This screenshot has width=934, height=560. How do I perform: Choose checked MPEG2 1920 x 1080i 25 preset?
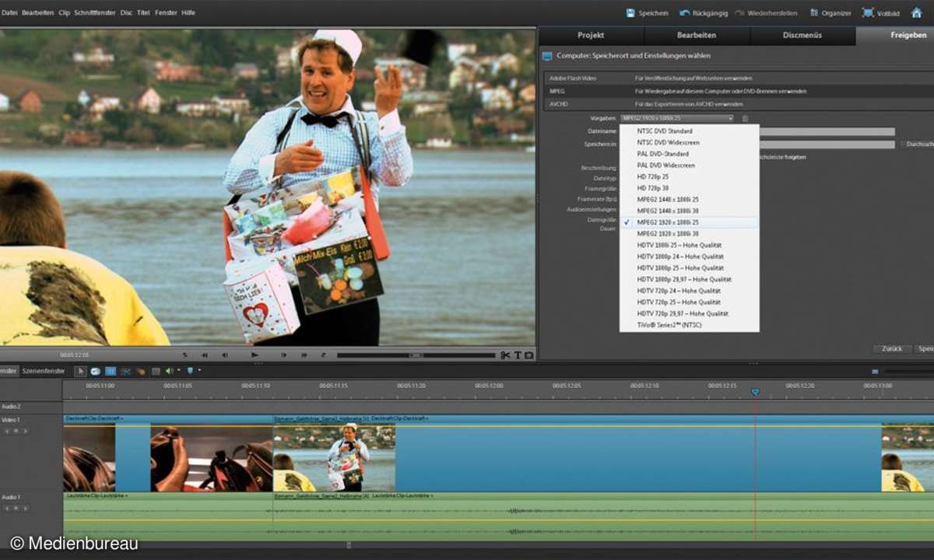point(689,222)
